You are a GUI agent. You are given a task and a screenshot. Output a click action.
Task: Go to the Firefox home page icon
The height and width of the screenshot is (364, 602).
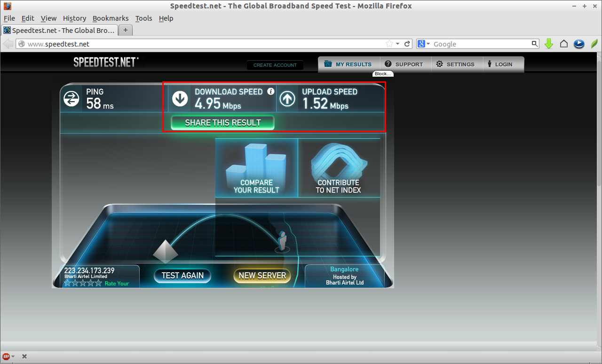(563, 44)
